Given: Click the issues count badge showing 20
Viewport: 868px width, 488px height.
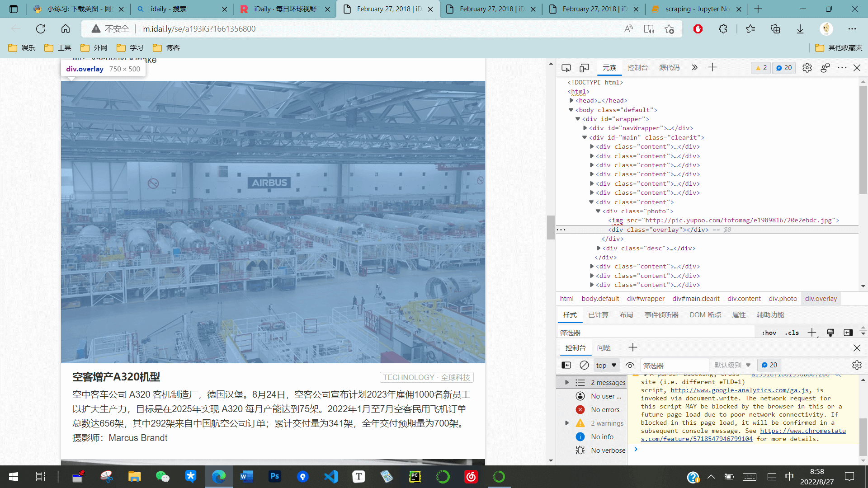Looking at the screenshot, I should (x=784, y=68).
